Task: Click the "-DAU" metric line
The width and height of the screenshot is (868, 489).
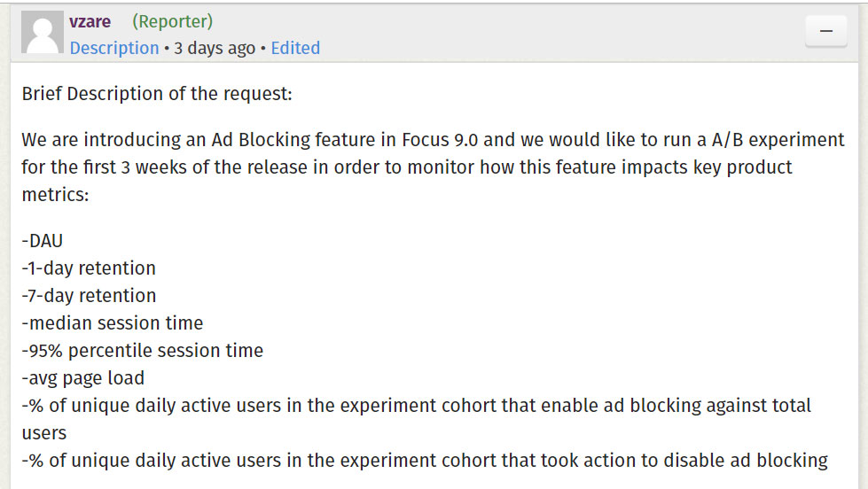Action: (43, 241)
